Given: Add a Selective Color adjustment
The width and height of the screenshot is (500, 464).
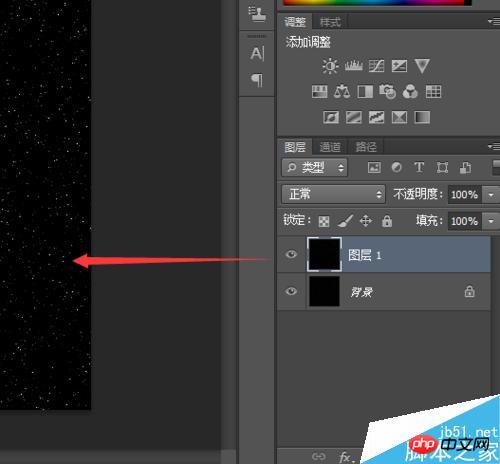Looking at the screenshot, I should pyautogui.click(x=399, y=117).
